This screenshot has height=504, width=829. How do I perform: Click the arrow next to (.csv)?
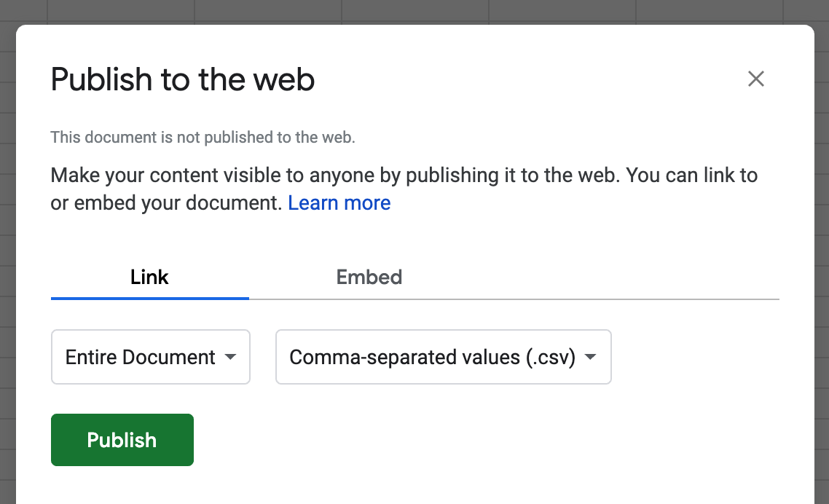point(590,357)
